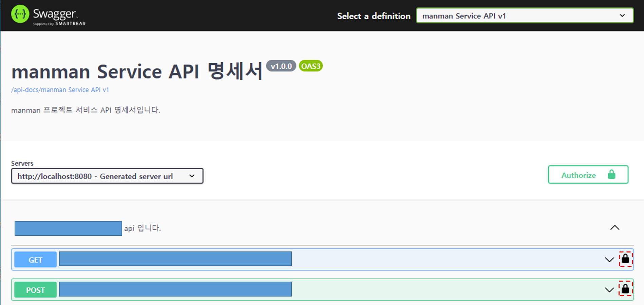Expand the POST operation row chevron
Image resolution: width=644 pixels, height=305 pixels.
[x=609, y=290]
